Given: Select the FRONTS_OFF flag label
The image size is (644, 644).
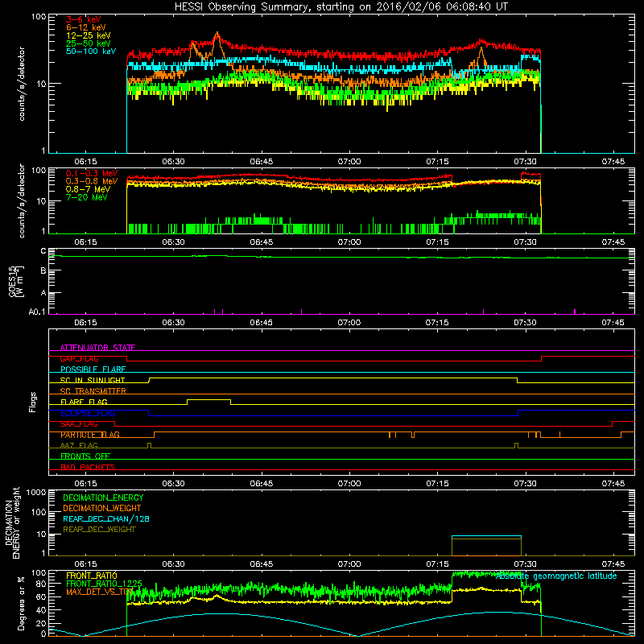Looking at the screenshot, I should coord(85,456).
